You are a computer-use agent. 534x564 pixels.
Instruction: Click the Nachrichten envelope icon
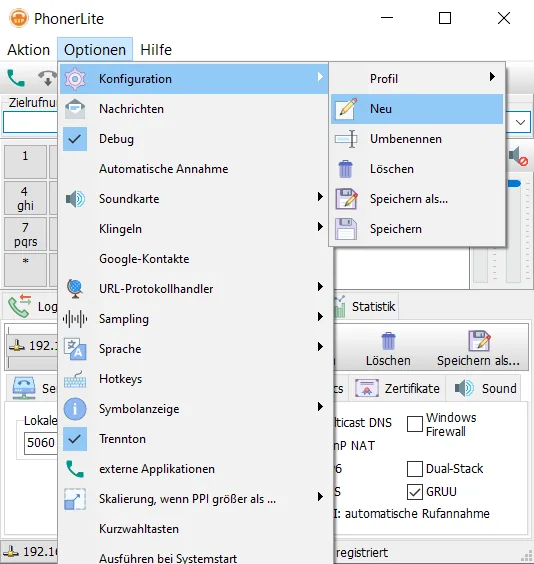pos(75,109)
